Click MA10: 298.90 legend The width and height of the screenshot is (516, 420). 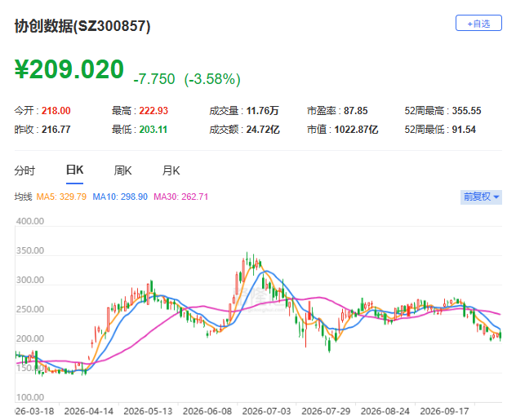pos(120,197)
